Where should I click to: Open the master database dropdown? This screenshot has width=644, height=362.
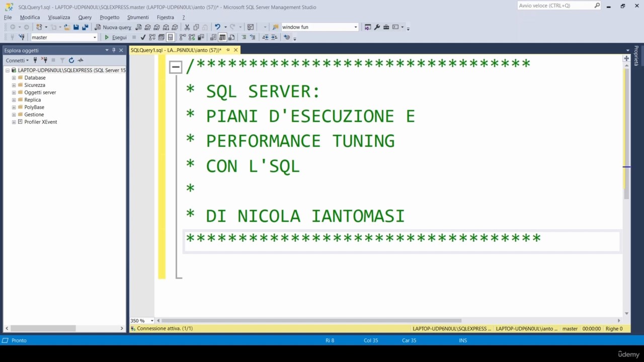[x=95, y=37]
